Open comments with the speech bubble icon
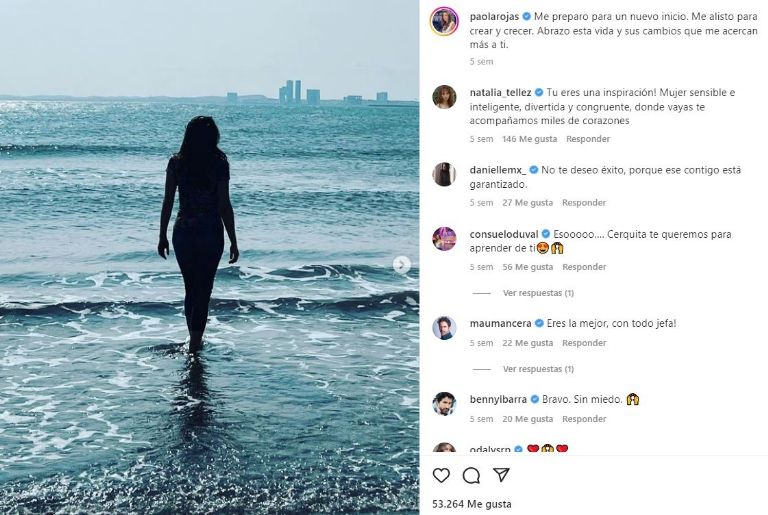Viewport: 768px width, 515px height. pos(471,475)
